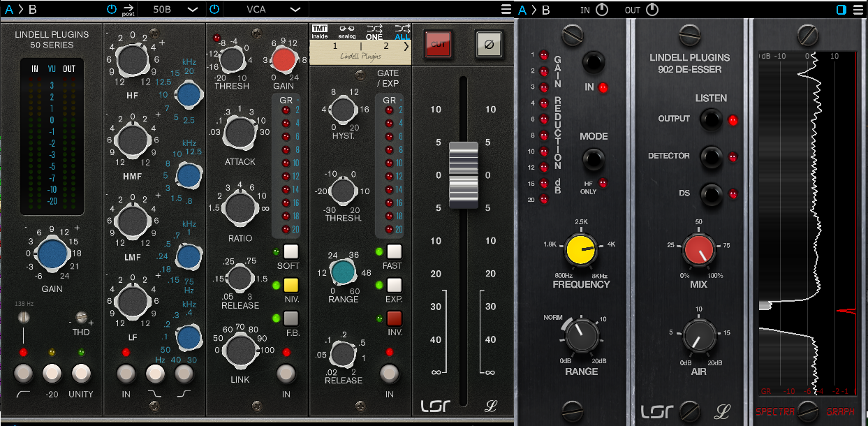This screenshot has width=868, height=426.
Task: Toggle the EQ section IN button
Action: tap(126, 374)
